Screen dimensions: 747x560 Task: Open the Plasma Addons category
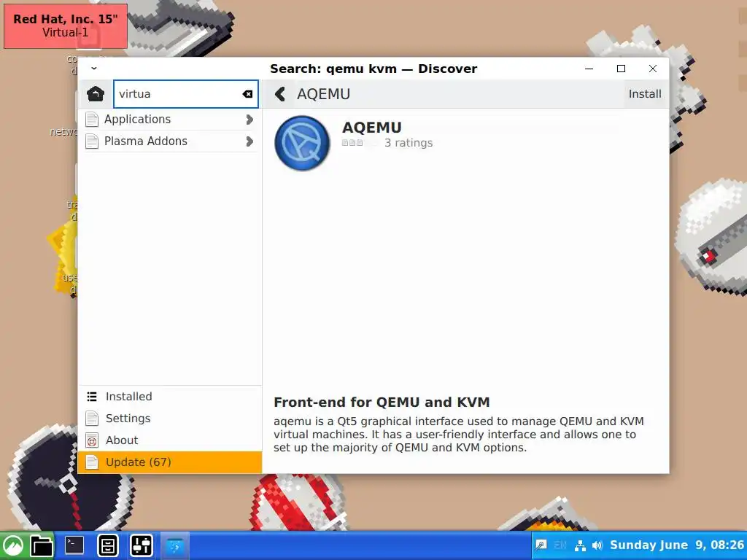(x=169, y=141)
